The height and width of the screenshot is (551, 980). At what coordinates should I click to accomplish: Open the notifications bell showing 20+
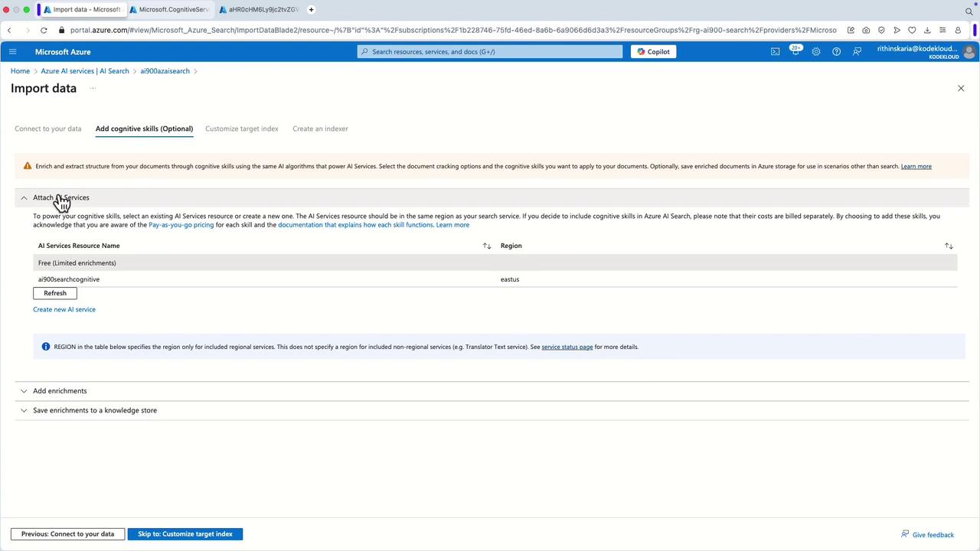tap(795, 51)
